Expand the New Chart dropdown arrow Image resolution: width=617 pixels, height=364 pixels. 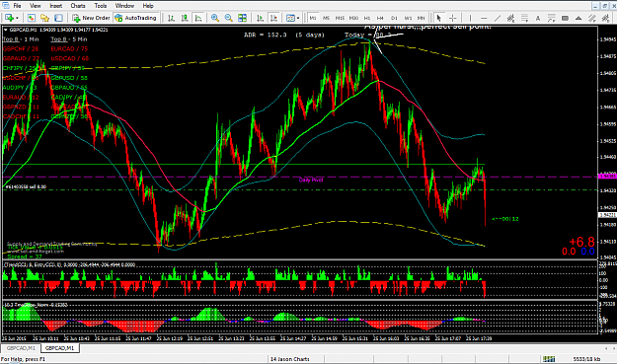(x=17, y=18)
